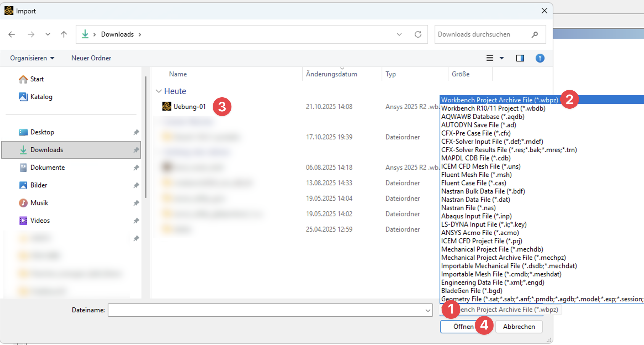Select Fluent Mesh File (*.msh) filter
Screen dimensions: 644x345
click(x=476, y=175)
